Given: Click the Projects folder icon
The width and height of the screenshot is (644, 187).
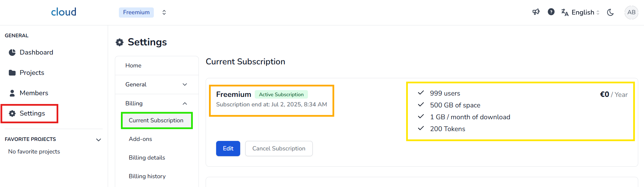Looking at the screenshot, I should tap(12, 73).
